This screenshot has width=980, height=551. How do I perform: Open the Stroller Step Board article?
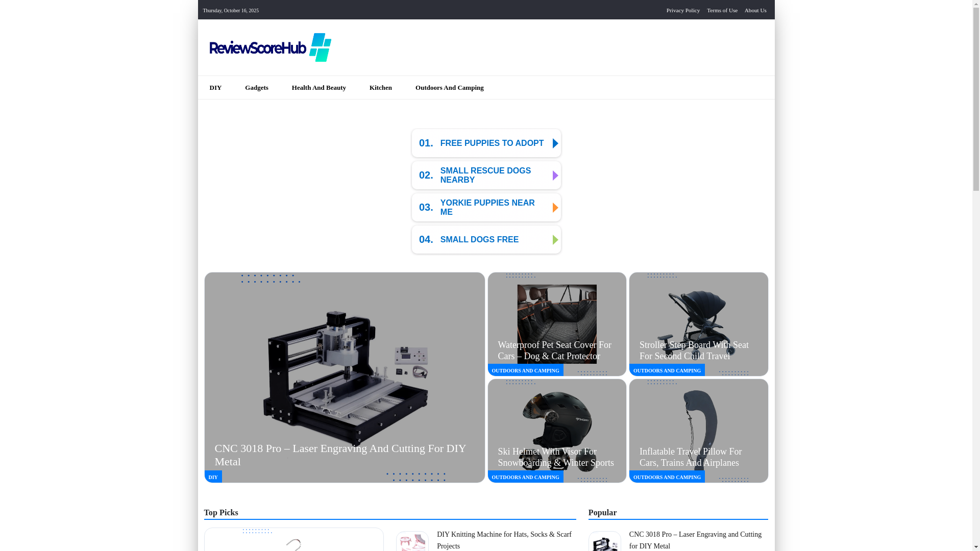(x=694, y=350)
